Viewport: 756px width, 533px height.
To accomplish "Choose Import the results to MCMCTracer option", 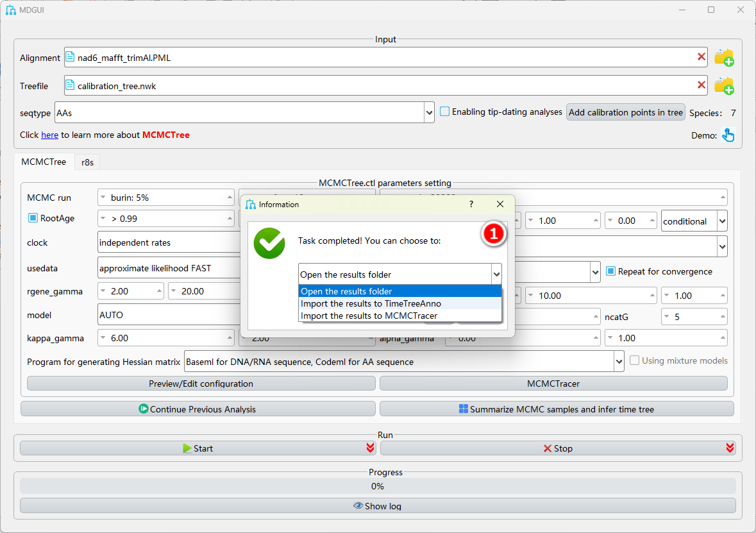I will [369, 316].
